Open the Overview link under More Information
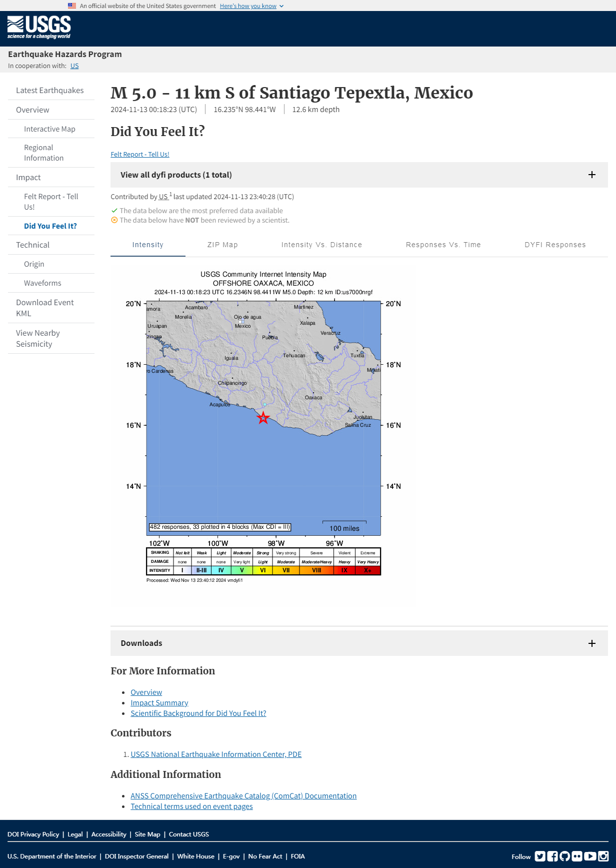616x868 pixels. [x=146, y=692]
